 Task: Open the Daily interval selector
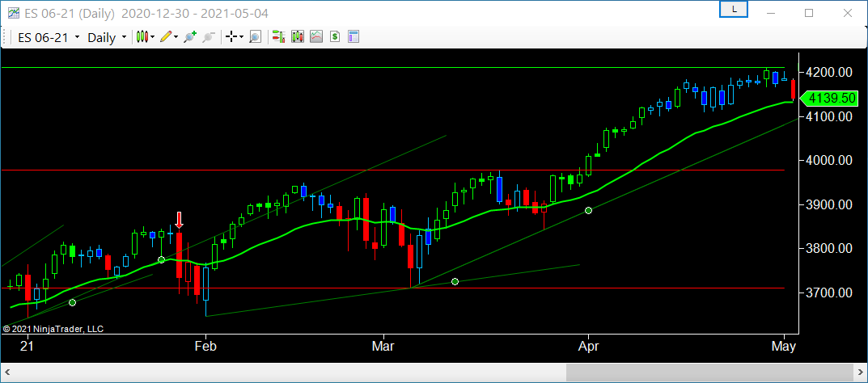tap(108, 38)
